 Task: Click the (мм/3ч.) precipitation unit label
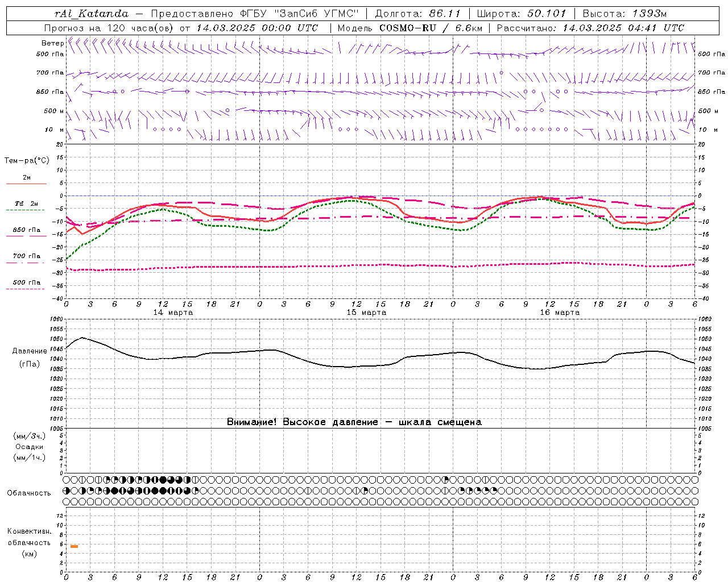(30, 436)
